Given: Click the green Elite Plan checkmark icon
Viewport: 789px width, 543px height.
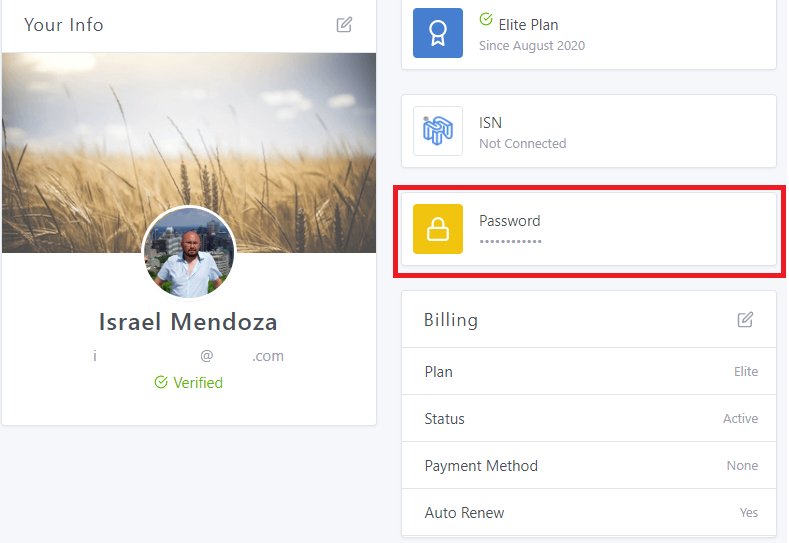Looking at the screenshot, I should [486, 19].
